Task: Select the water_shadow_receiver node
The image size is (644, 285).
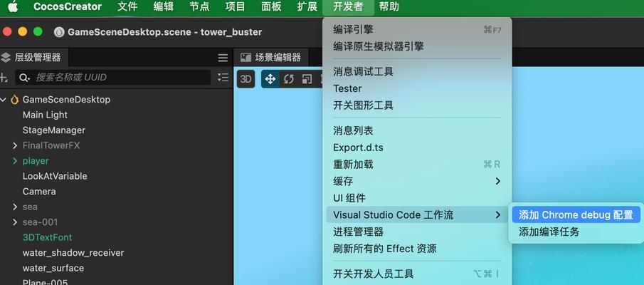Action: 73,252
